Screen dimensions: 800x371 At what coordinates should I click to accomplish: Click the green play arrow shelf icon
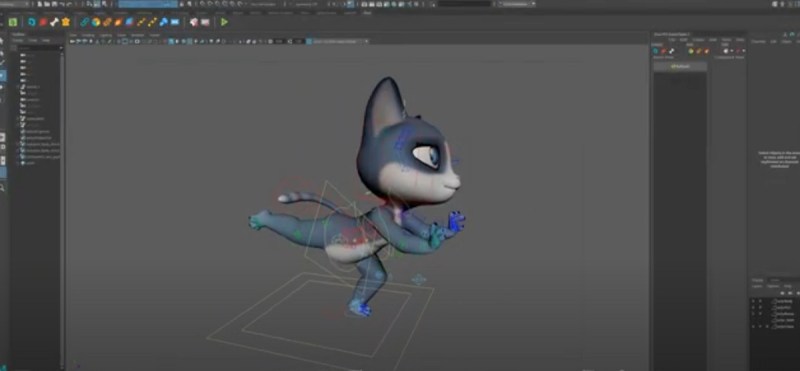click(x=224, y=22)
